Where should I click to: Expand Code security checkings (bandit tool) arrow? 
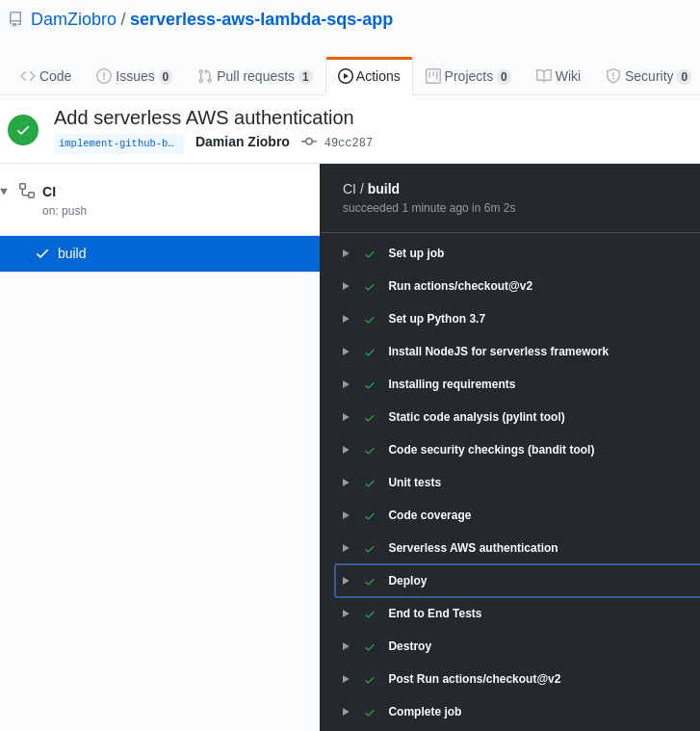(x=346, y=450)
